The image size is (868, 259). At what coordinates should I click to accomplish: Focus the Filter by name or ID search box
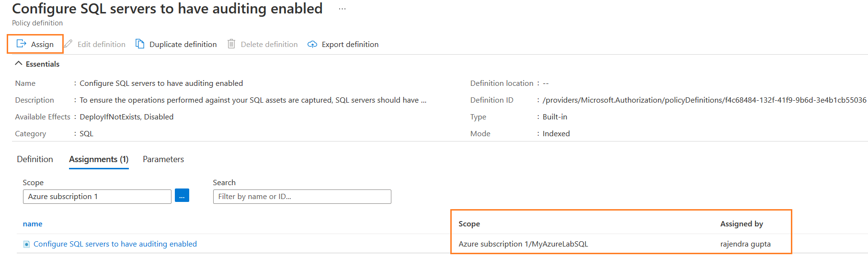[x=302, y=197]
